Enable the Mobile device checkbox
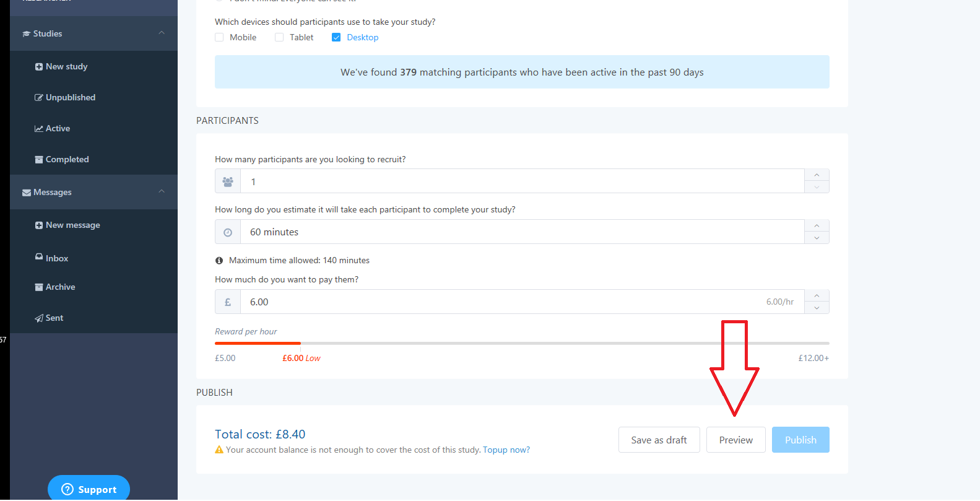Viewport: 980px width, 501px height. coord(219,37)
